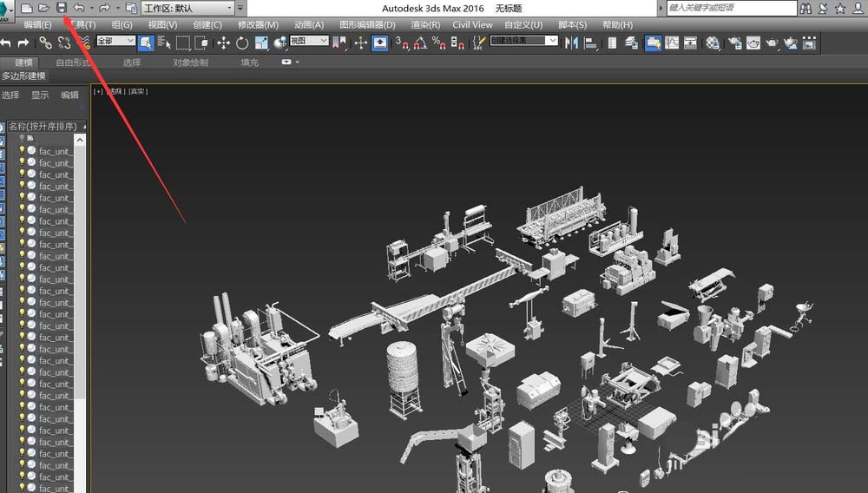Viewport: 868px width, 493px height.
Task: Open Curve Editor from main toolbar
Action: pyautogui.click(x=671, y=43)
